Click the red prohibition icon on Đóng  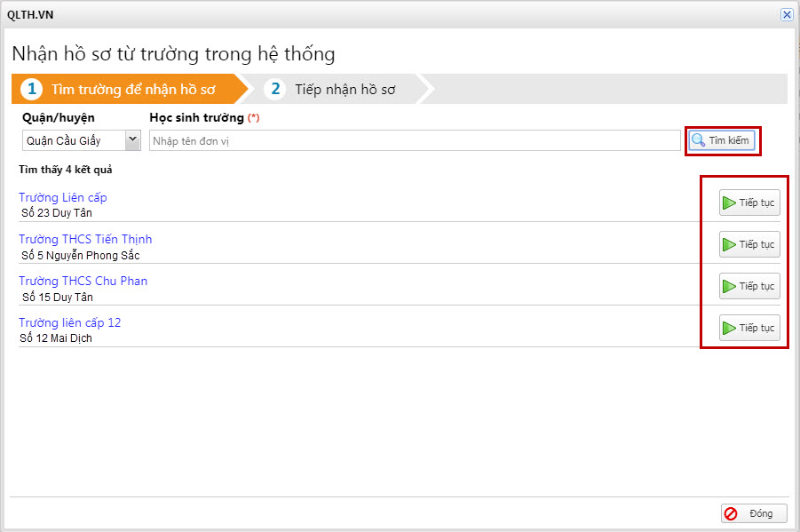(x=731, y=513)
